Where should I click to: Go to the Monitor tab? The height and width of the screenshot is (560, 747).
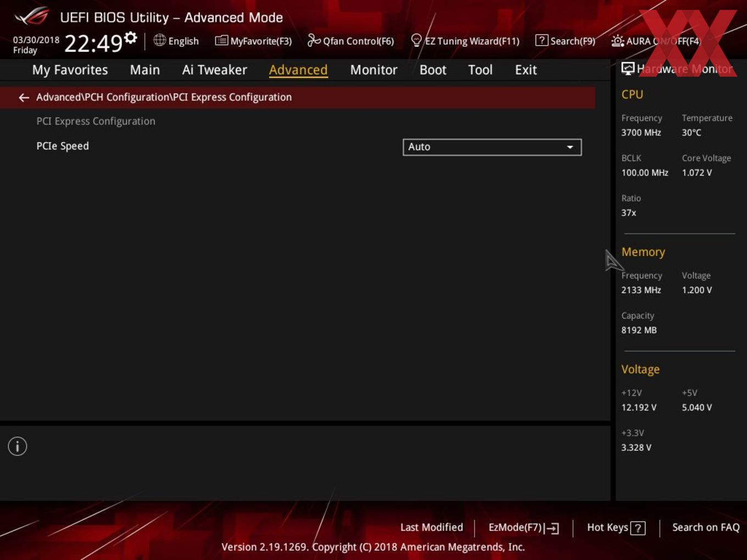point(374,70)
